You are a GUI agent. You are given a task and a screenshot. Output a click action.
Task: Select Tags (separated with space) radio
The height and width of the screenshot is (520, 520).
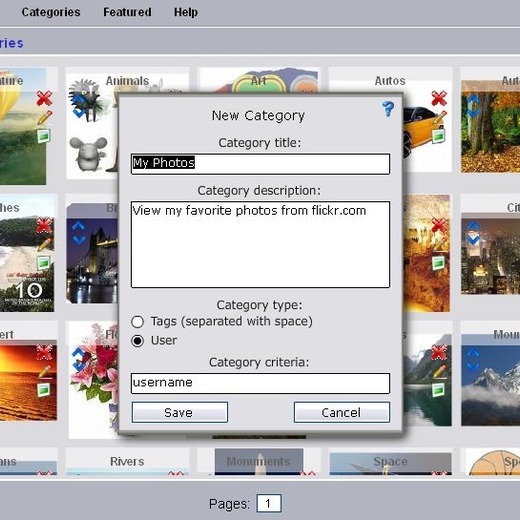(x=137, y=322)
